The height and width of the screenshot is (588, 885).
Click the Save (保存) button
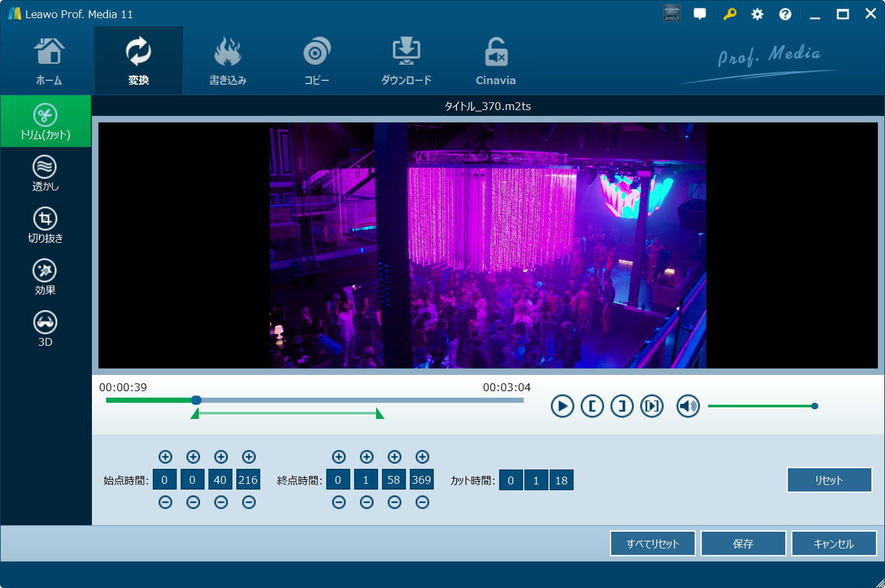(743, 544)
